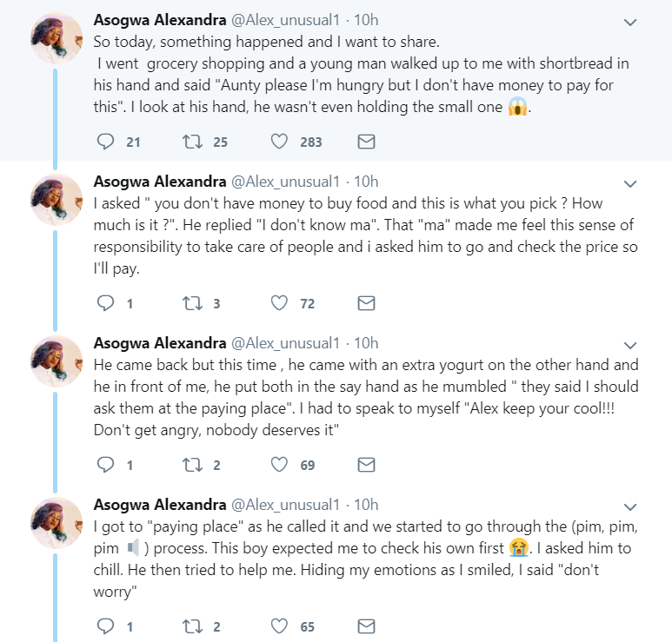The height and width of the screenshot is (642, 672).
Task: Retweet the "paying place" tweet
Action: [x=189, y=625]
